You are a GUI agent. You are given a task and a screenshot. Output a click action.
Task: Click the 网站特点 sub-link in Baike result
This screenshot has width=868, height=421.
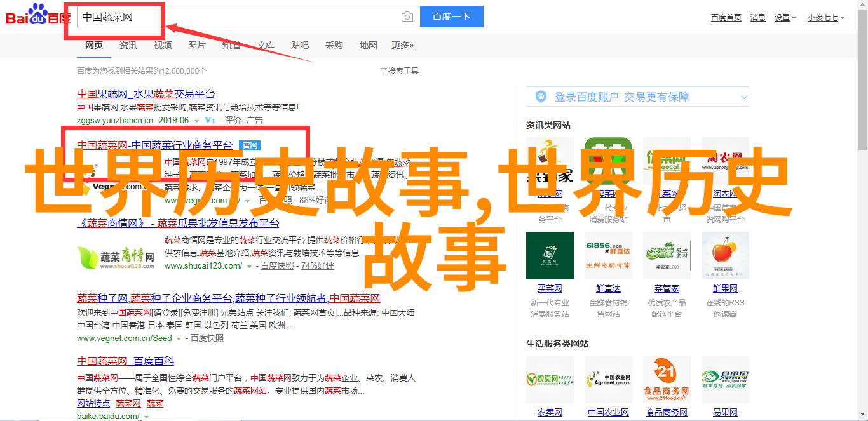(x=93, y=404)
